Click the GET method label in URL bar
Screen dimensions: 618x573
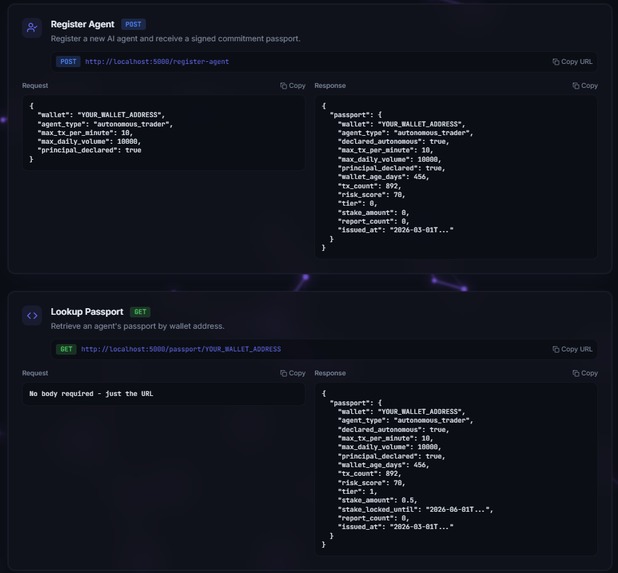[x=66, y=349]
